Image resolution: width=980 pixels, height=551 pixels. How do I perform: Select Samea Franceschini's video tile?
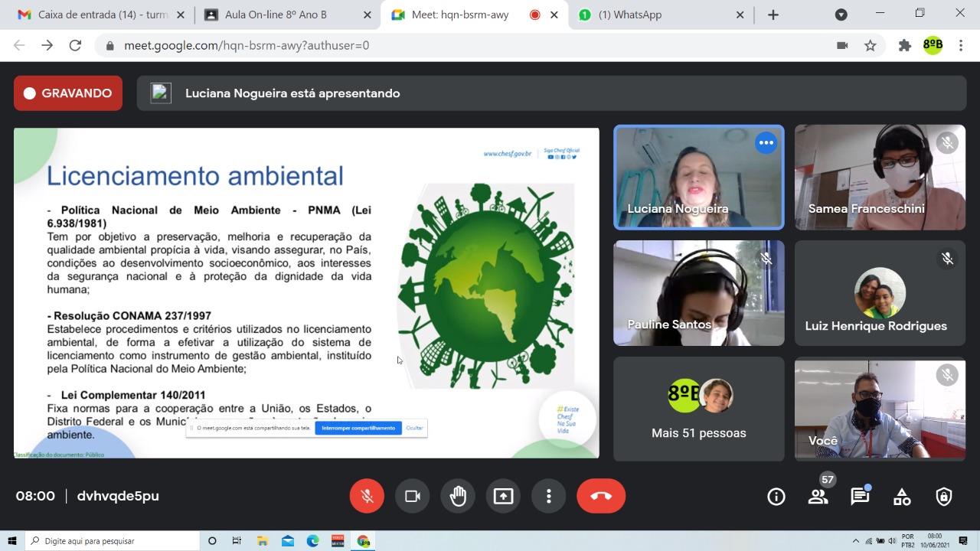(x=880, y=177)
